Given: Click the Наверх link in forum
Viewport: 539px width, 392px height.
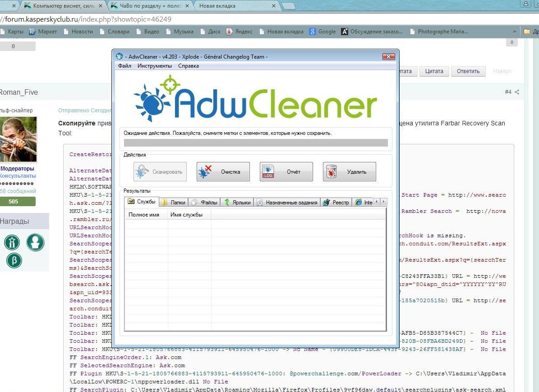Looking at the screenshot, I should point(502,71).
